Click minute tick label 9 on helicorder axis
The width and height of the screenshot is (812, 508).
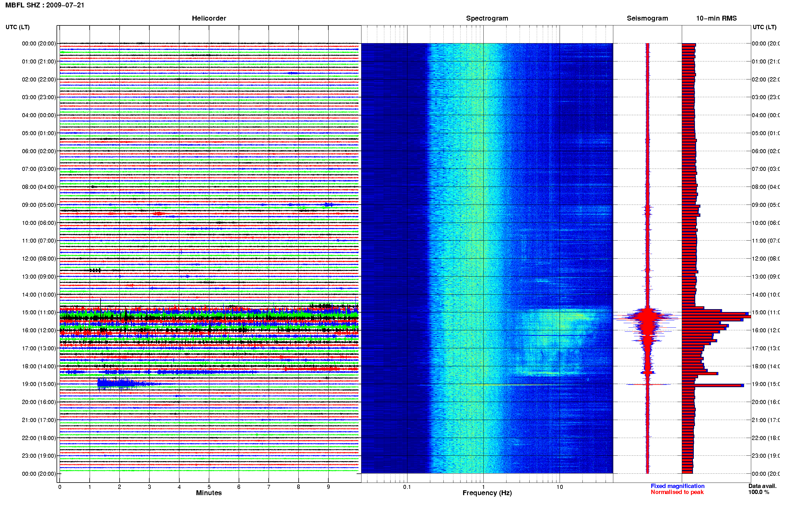coord(328,487)
